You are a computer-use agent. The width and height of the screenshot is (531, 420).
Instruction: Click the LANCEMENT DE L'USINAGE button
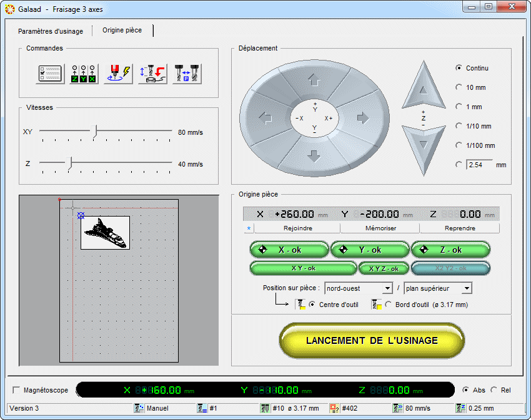372,341
